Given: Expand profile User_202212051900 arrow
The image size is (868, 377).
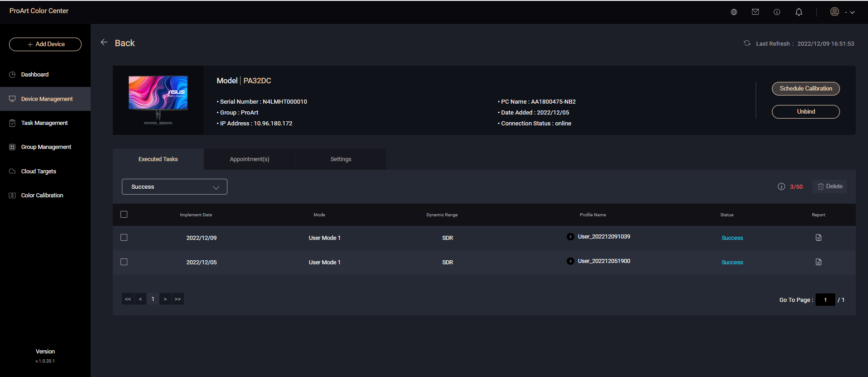Looking at the screenshot, I should coord(570,261).
